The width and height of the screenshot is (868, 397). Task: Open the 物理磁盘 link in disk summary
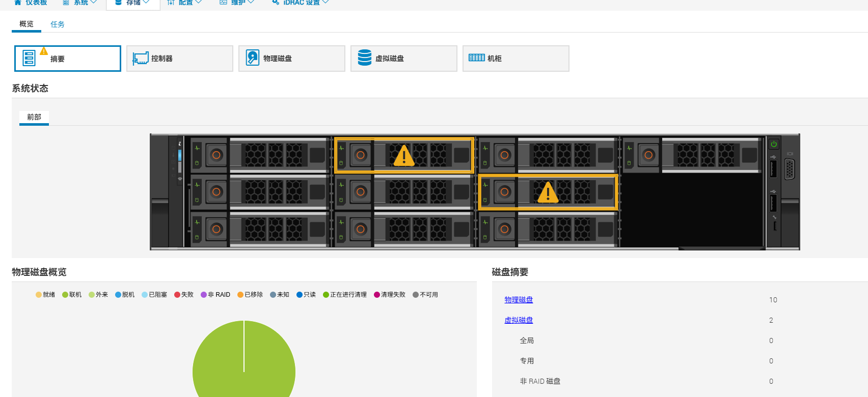(519, 300)
